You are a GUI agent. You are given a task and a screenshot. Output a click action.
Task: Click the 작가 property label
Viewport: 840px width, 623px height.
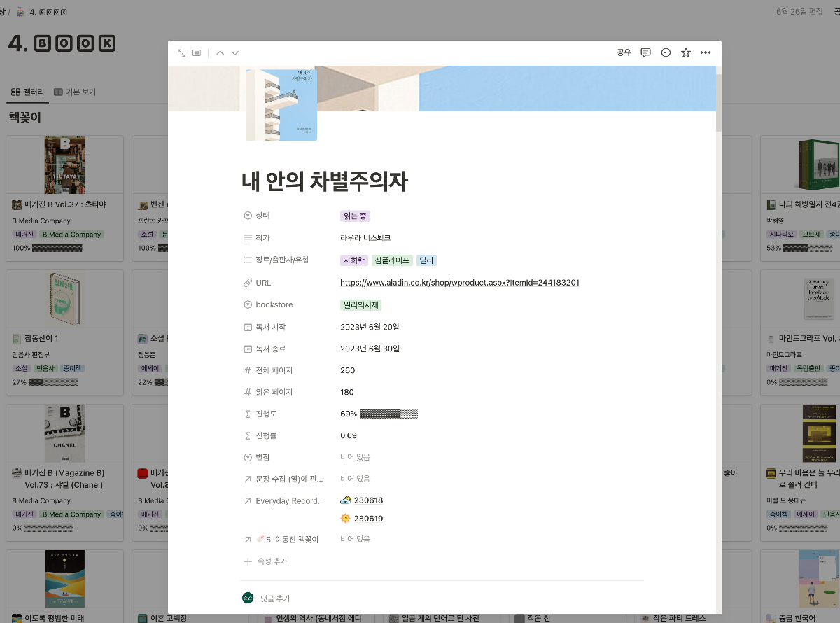point(262,238)
